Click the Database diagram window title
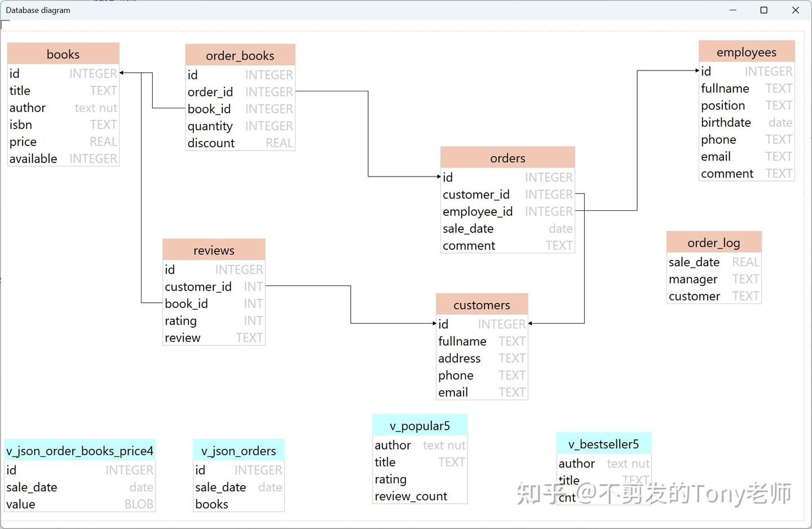Viewport: 812px width, 529px height. [x=38, y=10]
